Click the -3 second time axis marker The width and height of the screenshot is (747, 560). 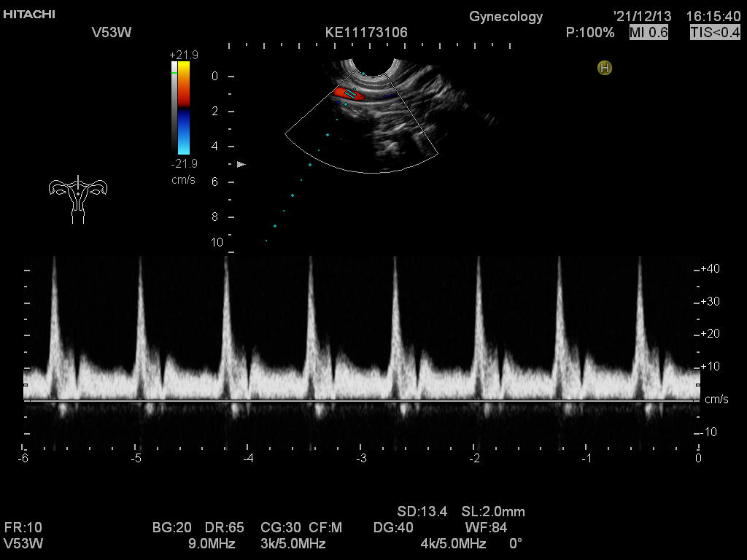point(361,458)
